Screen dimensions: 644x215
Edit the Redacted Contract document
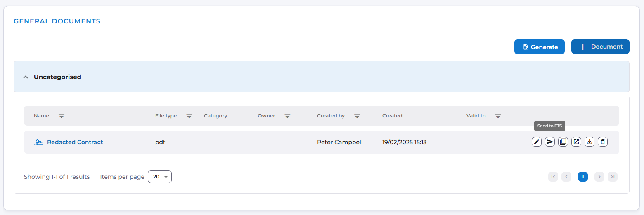click(537, 142)
